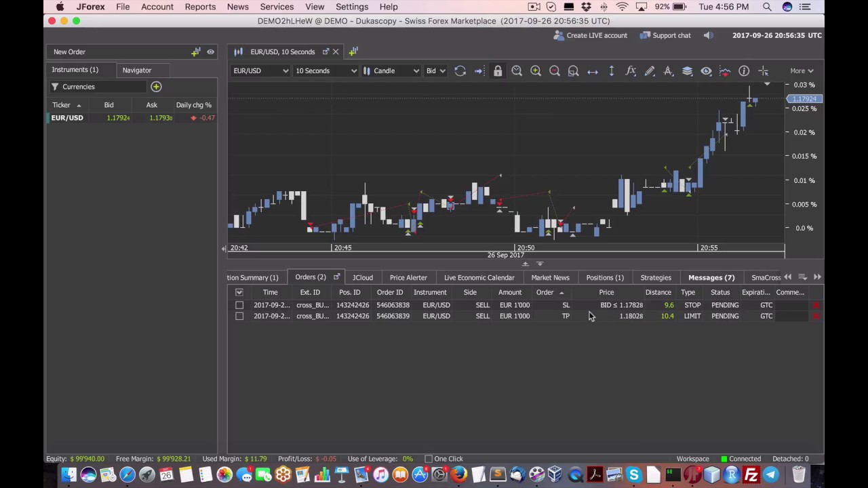Click the auto-shift chart arrow icon
Image resolution: width=868 pixels, height=488 pixels.
479,70
